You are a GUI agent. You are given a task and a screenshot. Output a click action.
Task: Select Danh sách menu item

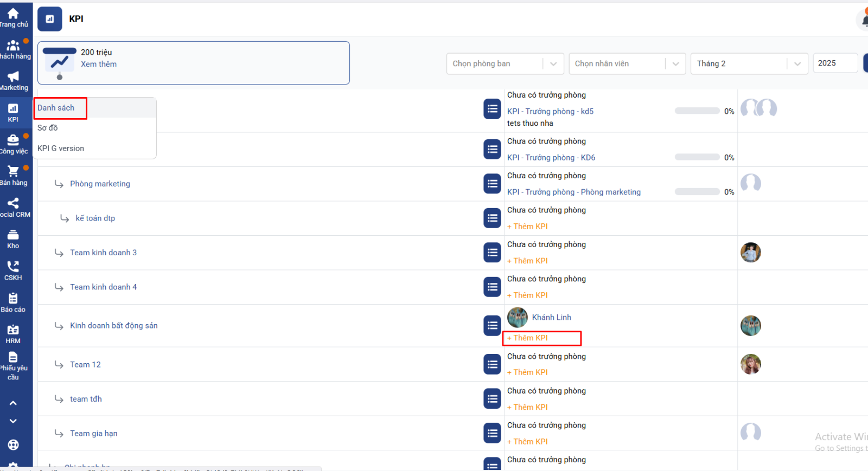pos(56,108)
